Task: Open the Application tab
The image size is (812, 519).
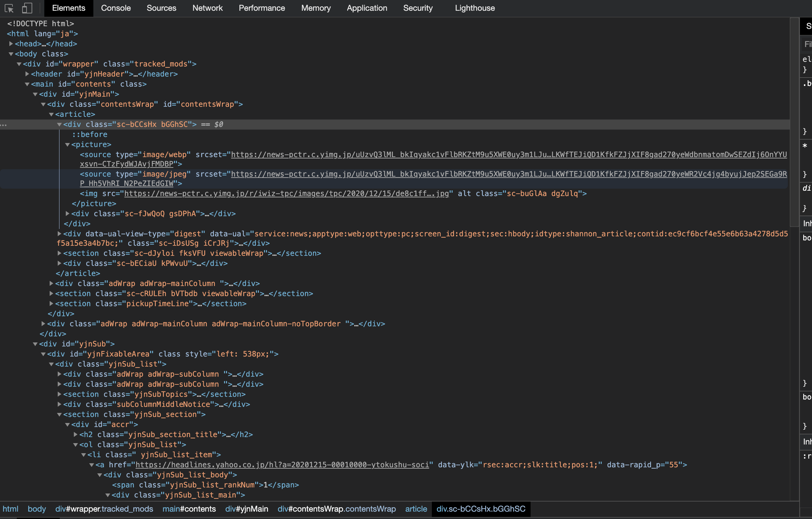Action: pyautogui.click(x=367, y=8)
